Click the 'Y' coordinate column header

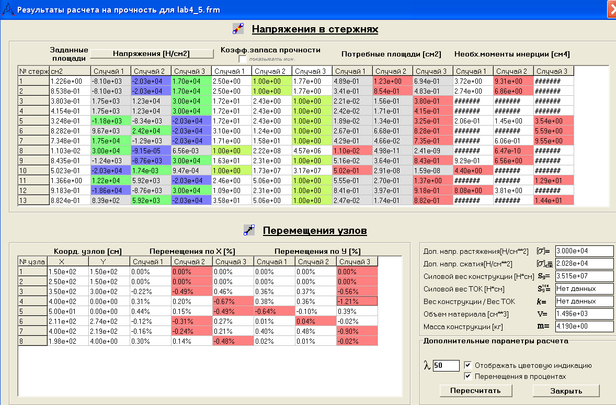click(x=109, y=262)
